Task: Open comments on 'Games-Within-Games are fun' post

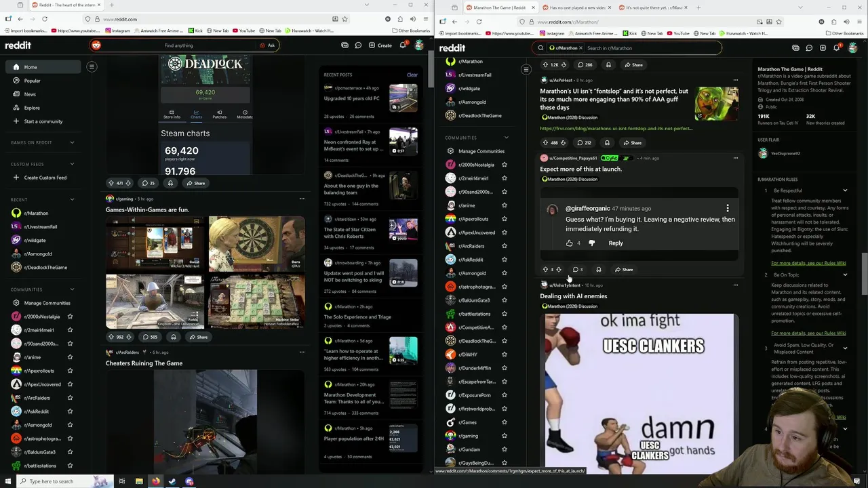Action: coord(149,337)
